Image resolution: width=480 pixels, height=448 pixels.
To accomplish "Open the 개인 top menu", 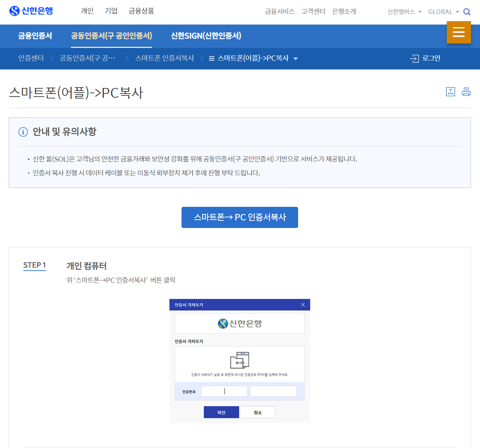I will pos(87,11).
